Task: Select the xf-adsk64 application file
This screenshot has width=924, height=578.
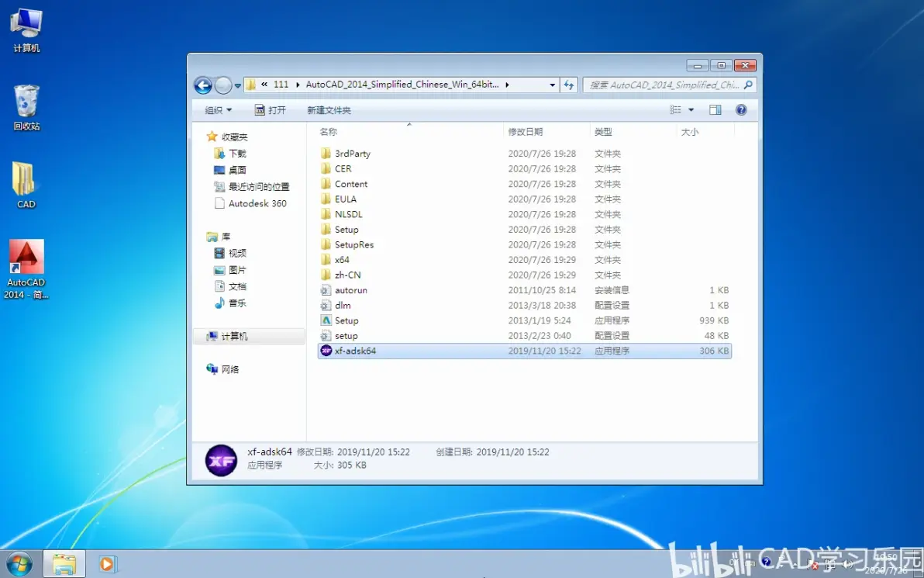Action: coord(525,351)
